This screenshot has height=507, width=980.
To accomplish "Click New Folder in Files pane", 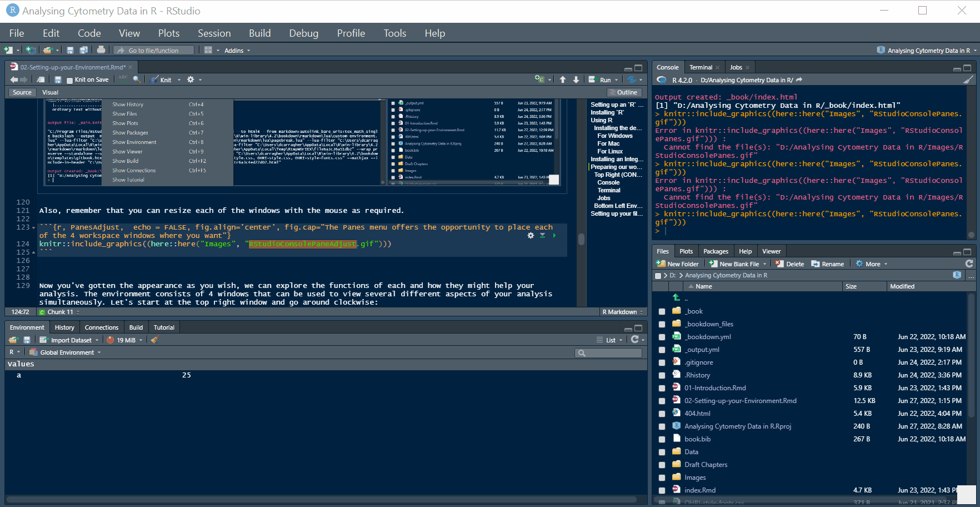I will click(678, 264).
